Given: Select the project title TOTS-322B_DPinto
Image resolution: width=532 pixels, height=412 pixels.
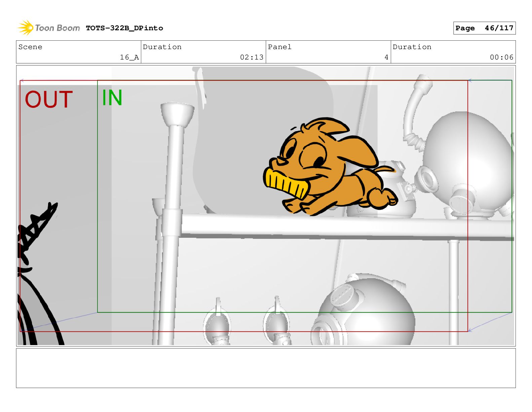Looking at the screenshot, I should click(124, 28).
